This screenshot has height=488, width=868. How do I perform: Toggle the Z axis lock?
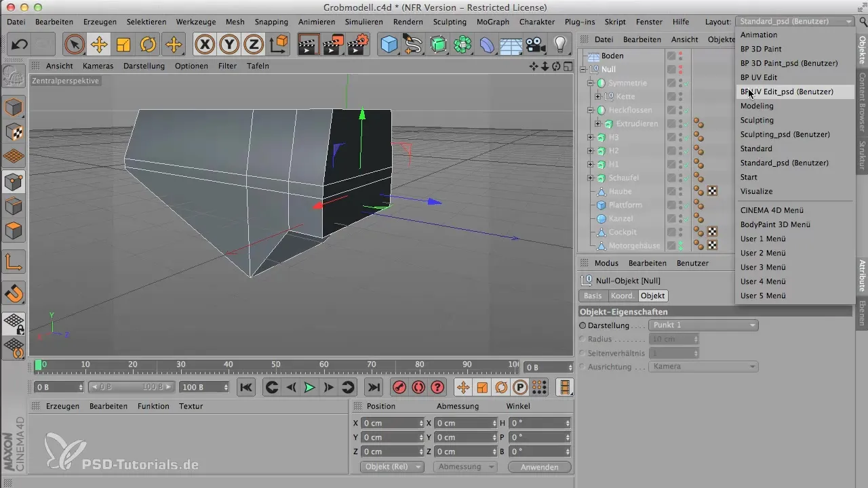point(254,45)
